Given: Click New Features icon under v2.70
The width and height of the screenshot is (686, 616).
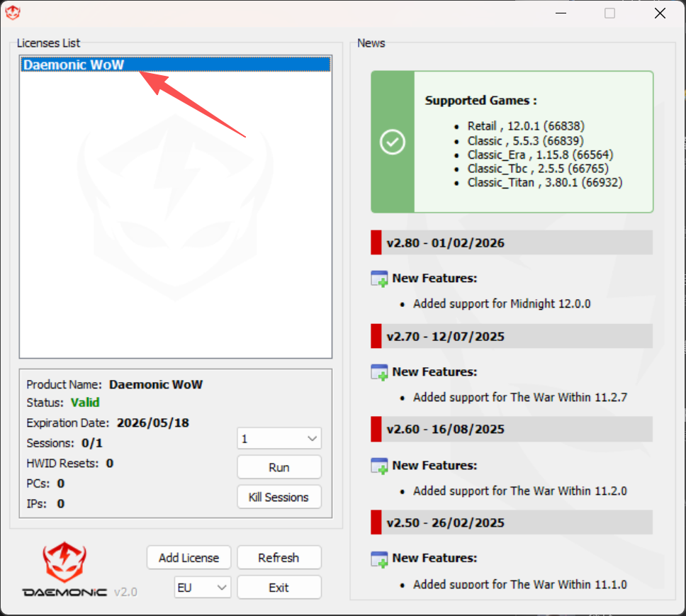Looking at the screenshot, I should [x=379, y=372].
